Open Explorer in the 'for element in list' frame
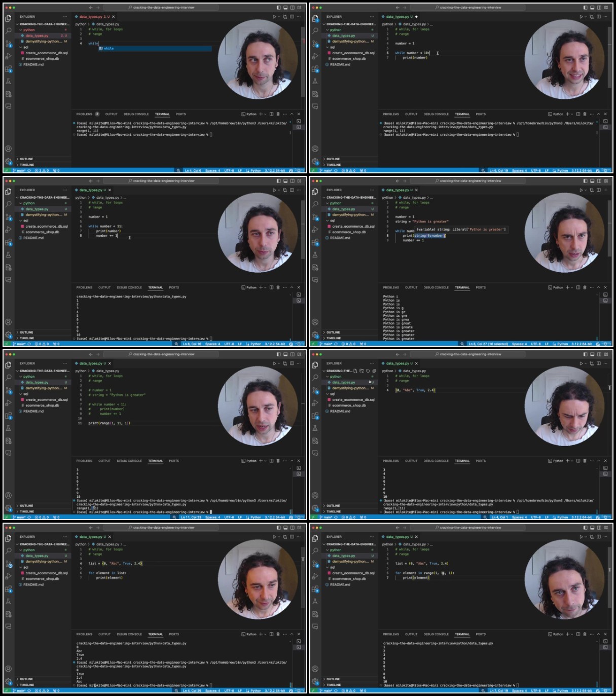 [8, 538]
